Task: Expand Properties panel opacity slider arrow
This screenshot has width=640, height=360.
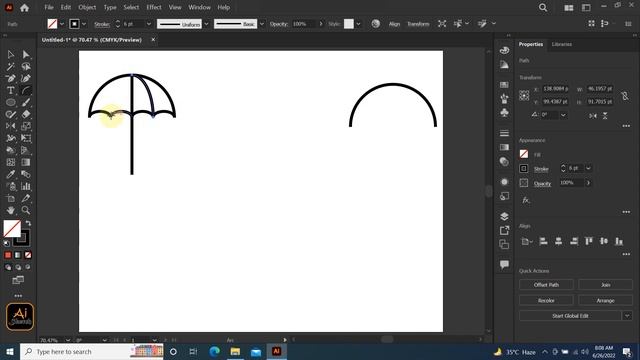Action: click(588, 183)
